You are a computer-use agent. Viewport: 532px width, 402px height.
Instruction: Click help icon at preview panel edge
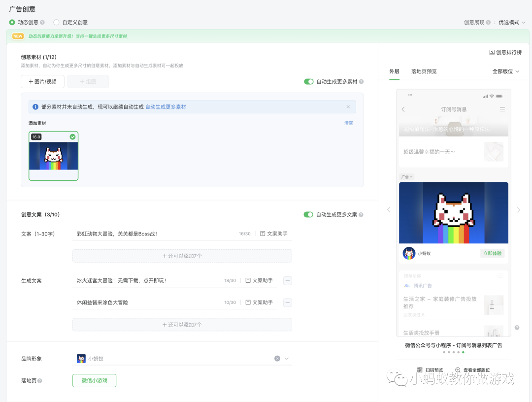(517, 328)
